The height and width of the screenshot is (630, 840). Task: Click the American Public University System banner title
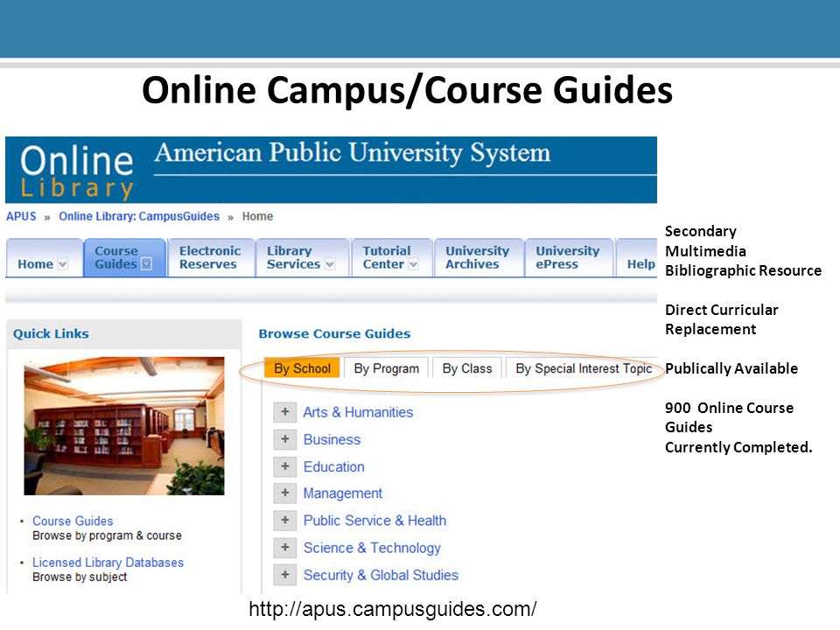pos(353,152)
